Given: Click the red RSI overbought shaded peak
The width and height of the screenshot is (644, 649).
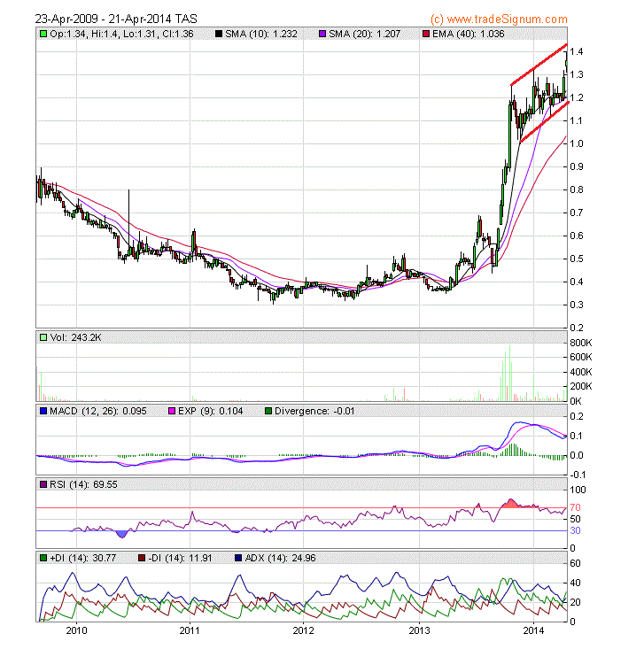Looking at the screenshot, I should 512,503.
